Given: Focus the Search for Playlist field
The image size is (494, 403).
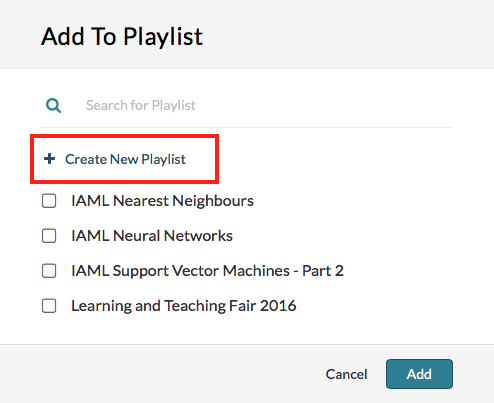Looking at the screenshot, I should (247, 106).
